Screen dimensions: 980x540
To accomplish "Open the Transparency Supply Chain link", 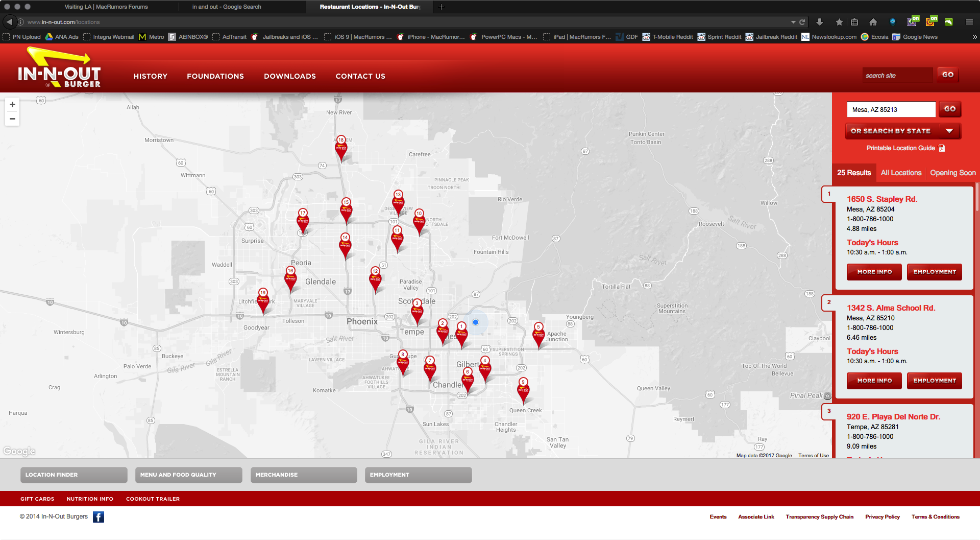I will (820, 517).
